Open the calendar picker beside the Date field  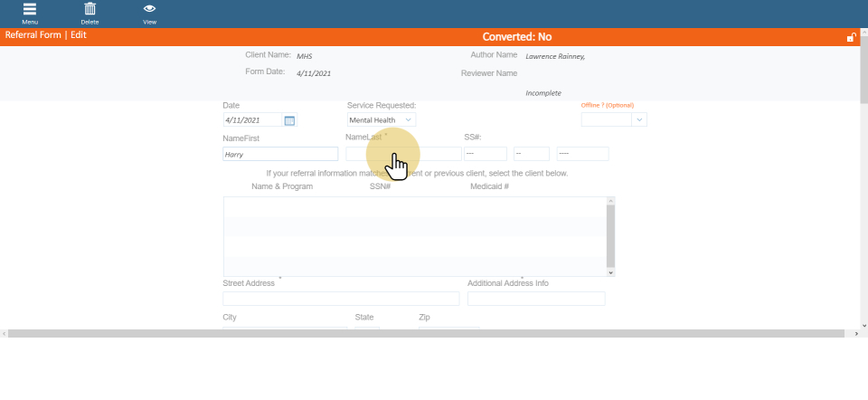[x=289, y=120]
